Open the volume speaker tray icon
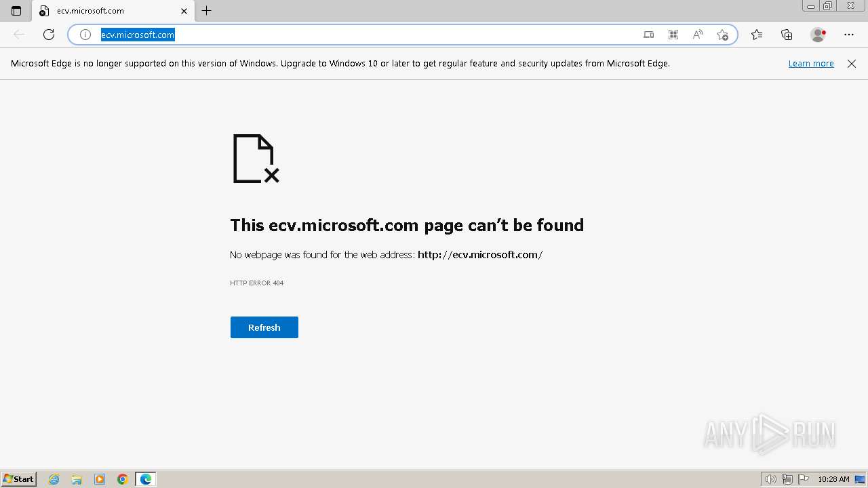 coord(771,479)
